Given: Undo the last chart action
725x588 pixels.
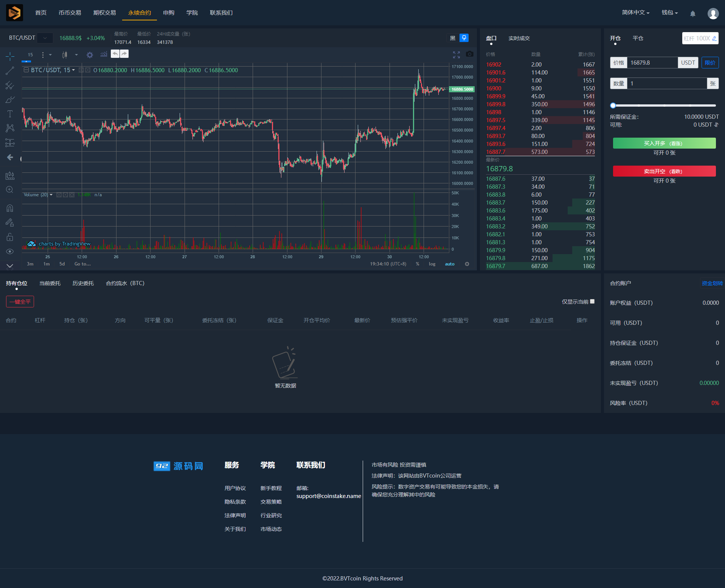Looking at the screenshot, I should tap(115, 54).
